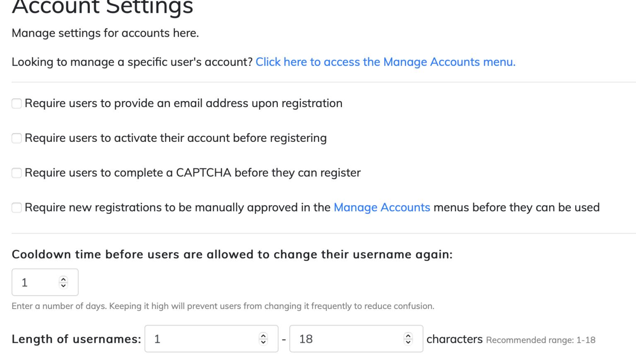The image size is (636, 364).
Task: Select the minimum username length field
Action: click(x=195, y=339)
